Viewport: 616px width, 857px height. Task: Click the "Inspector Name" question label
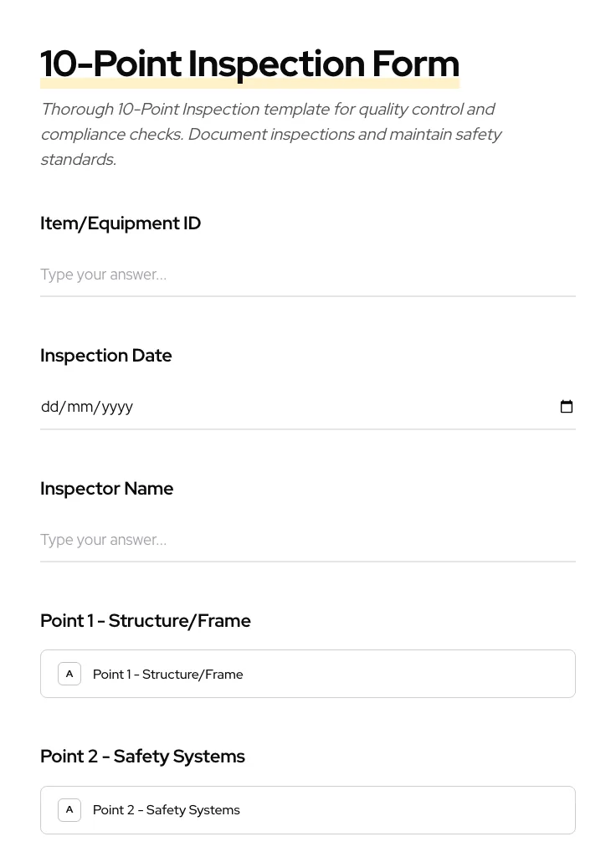click(x=107, y=489)
